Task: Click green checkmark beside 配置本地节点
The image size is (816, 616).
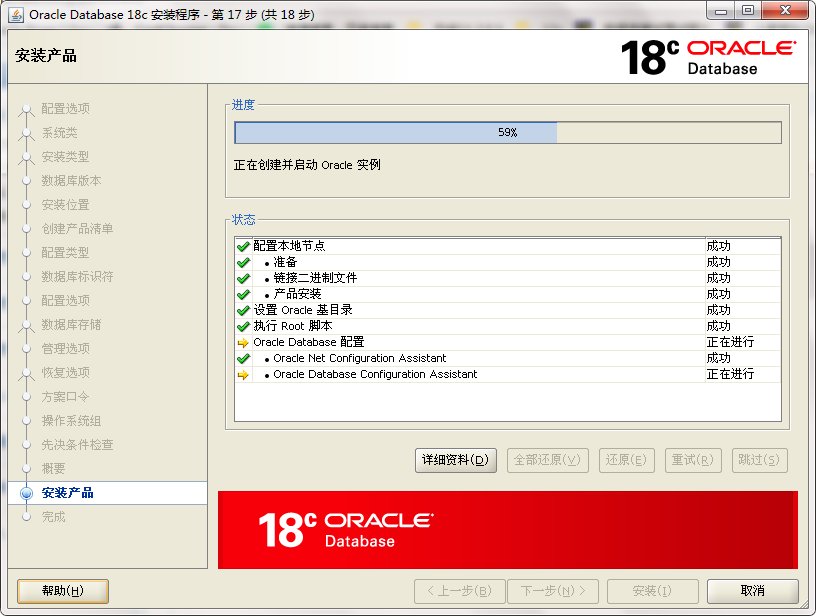Action: click(x=243, y=246)
